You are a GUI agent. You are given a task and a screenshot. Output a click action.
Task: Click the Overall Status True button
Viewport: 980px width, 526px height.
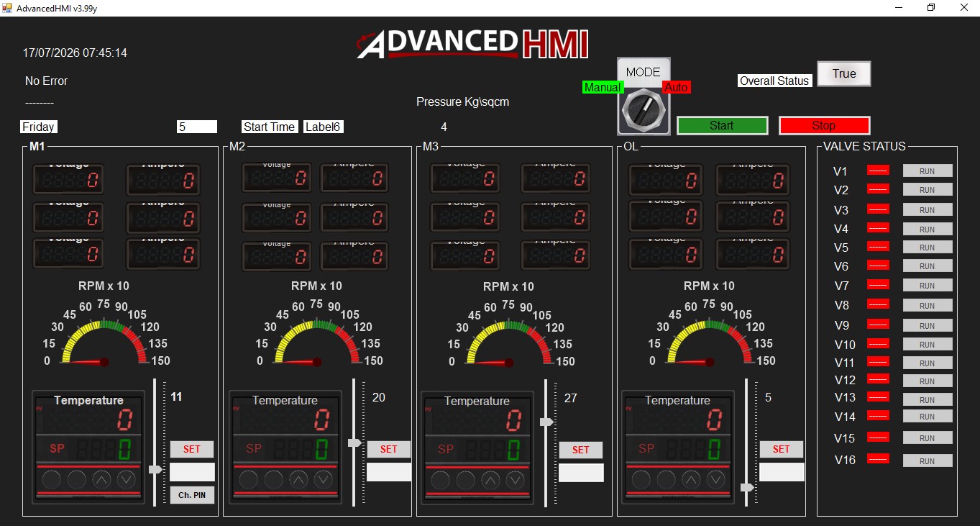(x=844, y=73)
